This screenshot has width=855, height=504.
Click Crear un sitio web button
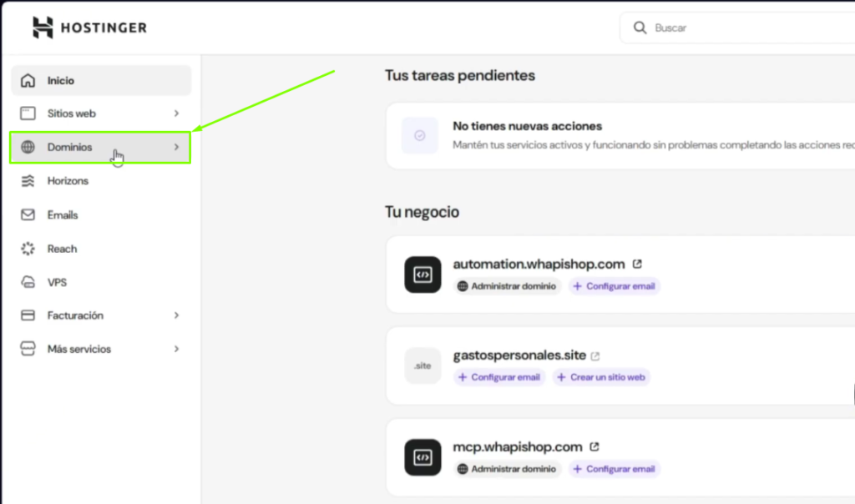pyautogui.click(x=600, y=377)
